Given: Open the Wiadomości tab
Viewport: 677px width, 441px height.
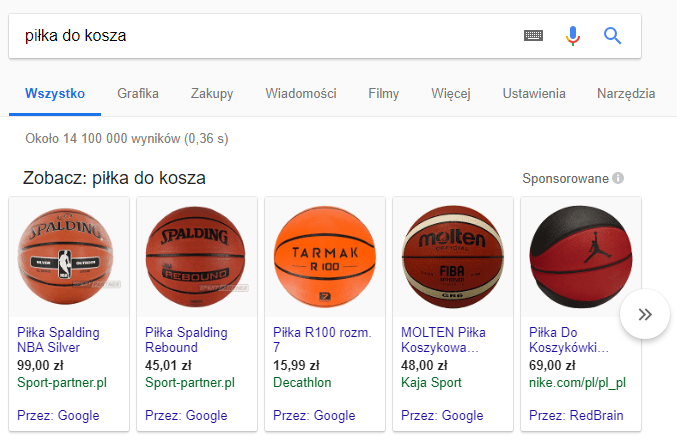Looking at the screenshot, I should coord(300,94).
